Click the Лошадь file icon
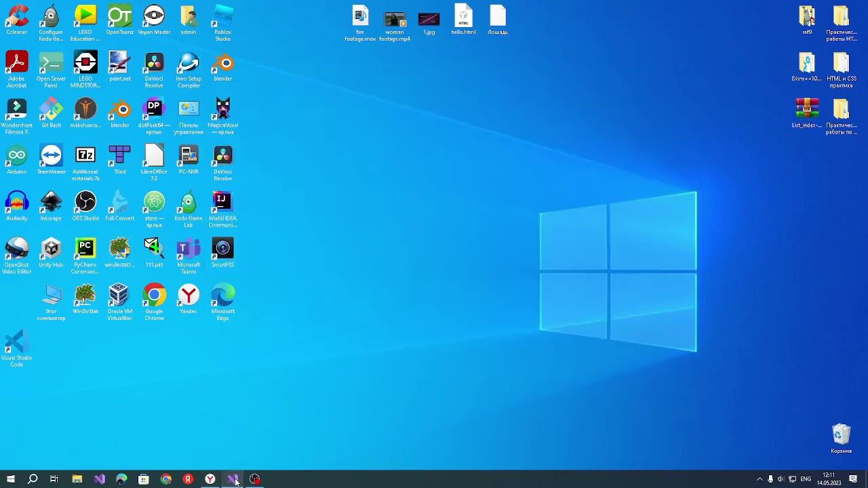The height and width of the screenshot is (488, 868). coord(498,20)
